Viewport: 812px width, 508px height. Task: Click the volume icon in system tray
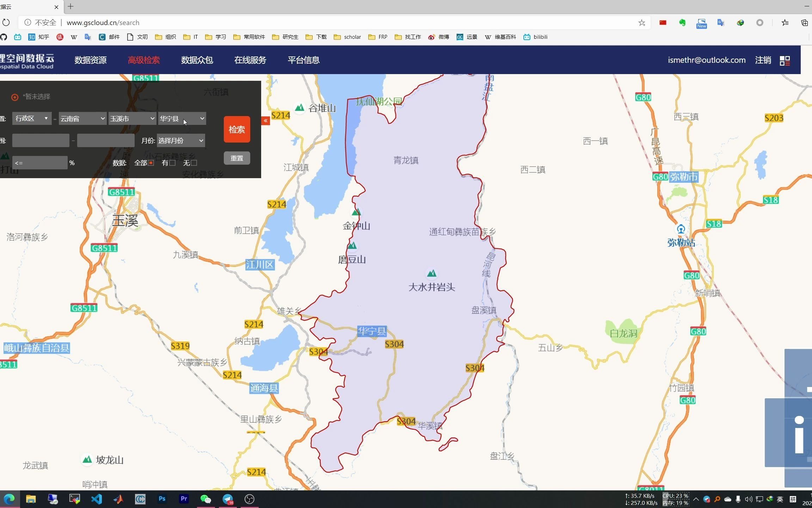749,499
